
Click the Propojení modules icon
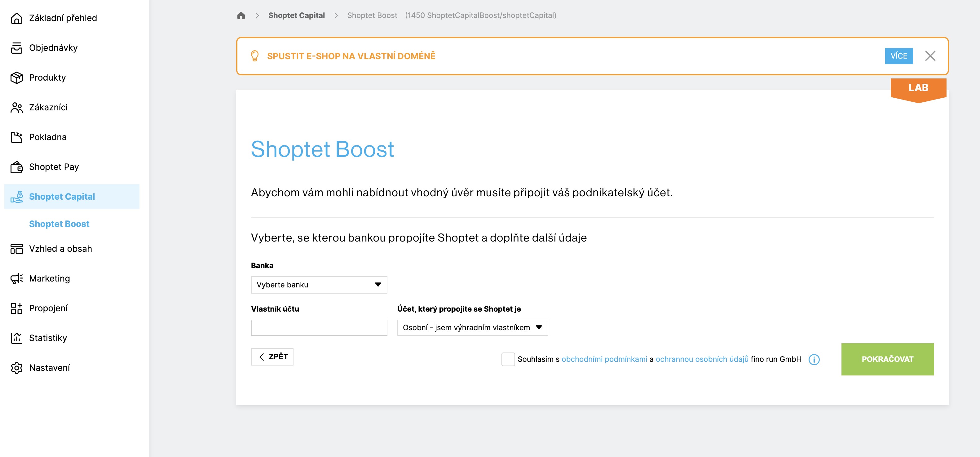pyautogui.click(x=16, y=308)
